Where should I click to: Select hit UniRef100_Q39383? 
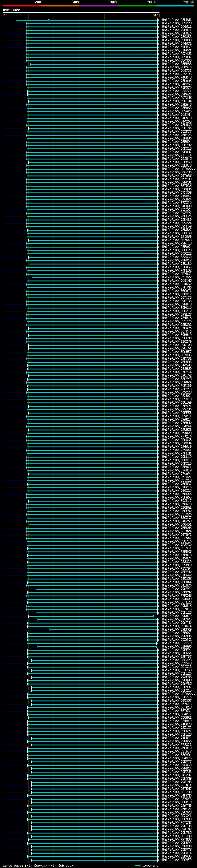tap(176, 37)
